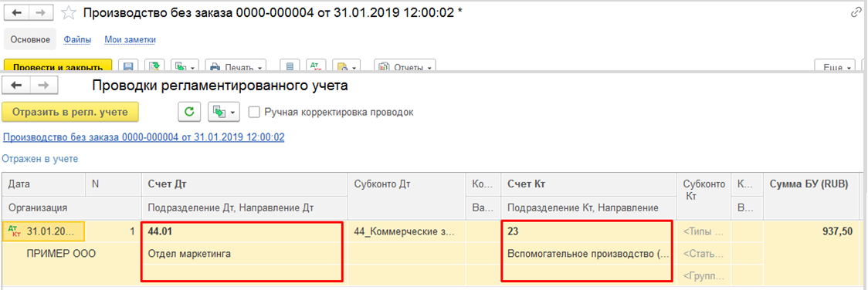Open create-based-on dropdown beside refresh
Image resolution: width=868 pixels, height=290 pixels.
pyautogui.click(x=224, y=112)
